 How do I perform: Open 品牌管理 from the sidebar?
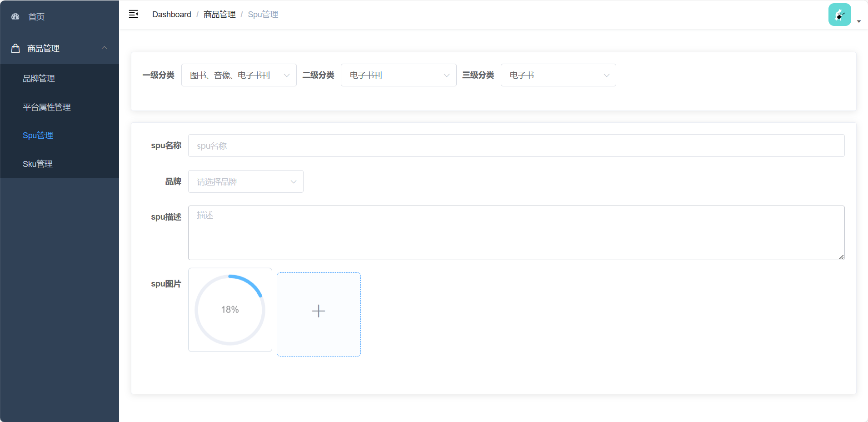39,78
